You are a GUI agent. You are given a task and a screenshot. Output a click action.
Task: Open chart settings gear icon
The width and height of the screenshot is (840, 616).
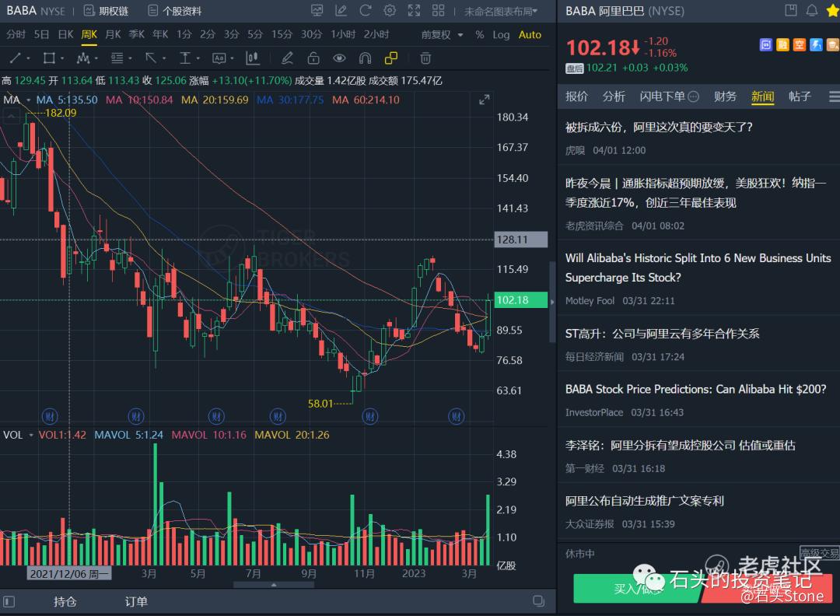click(x=390, y=11)
